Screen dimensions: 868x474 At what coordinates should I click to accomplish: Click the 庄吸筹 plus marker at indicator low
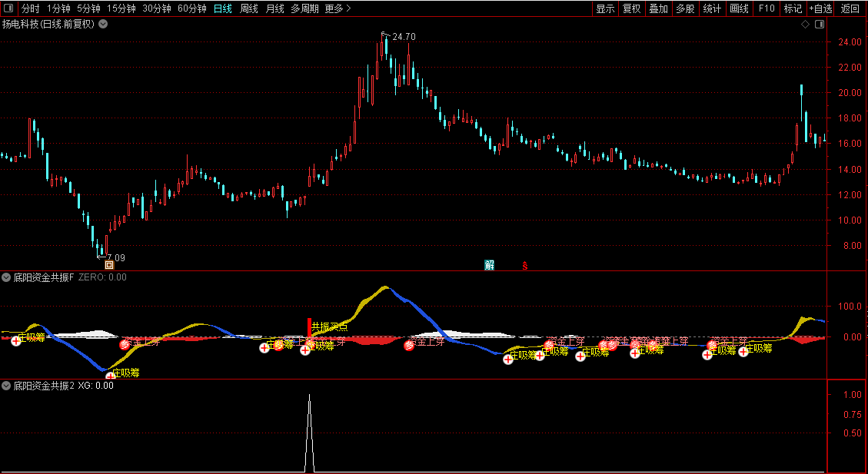[110, 376]
